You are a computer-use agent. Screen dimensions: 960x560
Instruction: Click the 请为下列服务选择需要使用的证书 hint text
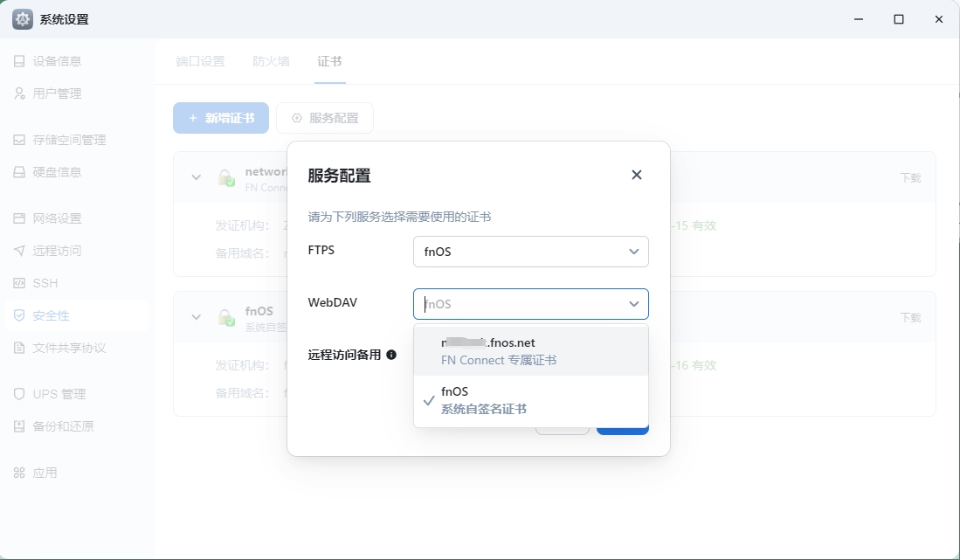(x=399, y=218)
